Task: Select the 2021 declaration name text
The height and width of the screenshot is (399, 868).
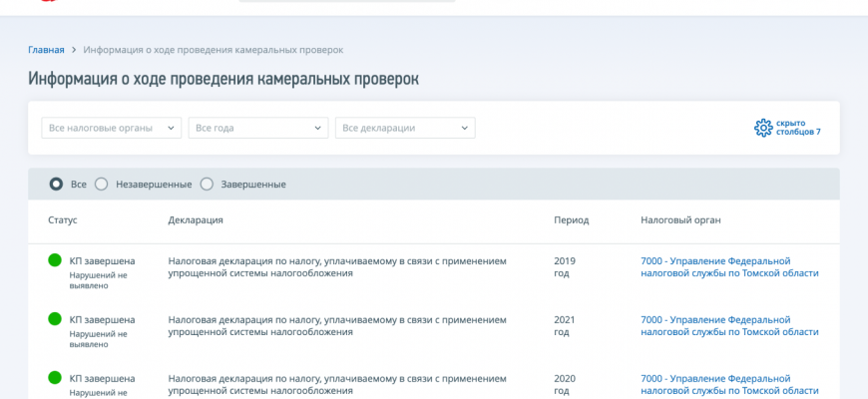Action: [337, 325]
